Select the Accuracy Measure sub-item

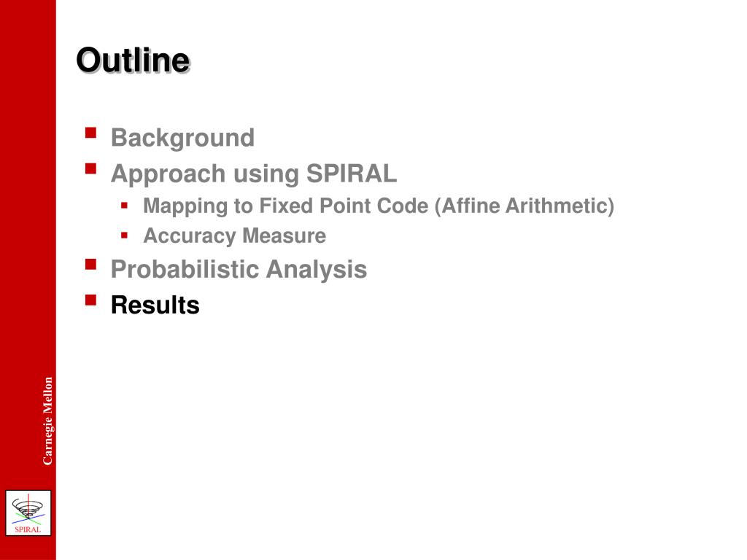click(235, 236)
